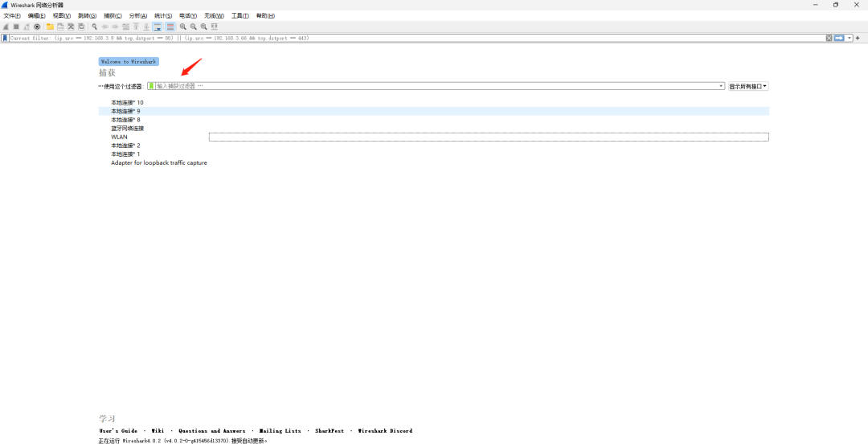Zoom out main window text
Viewport: 868px width, 448px height.
pyautogui.click(x=193, y=27)
